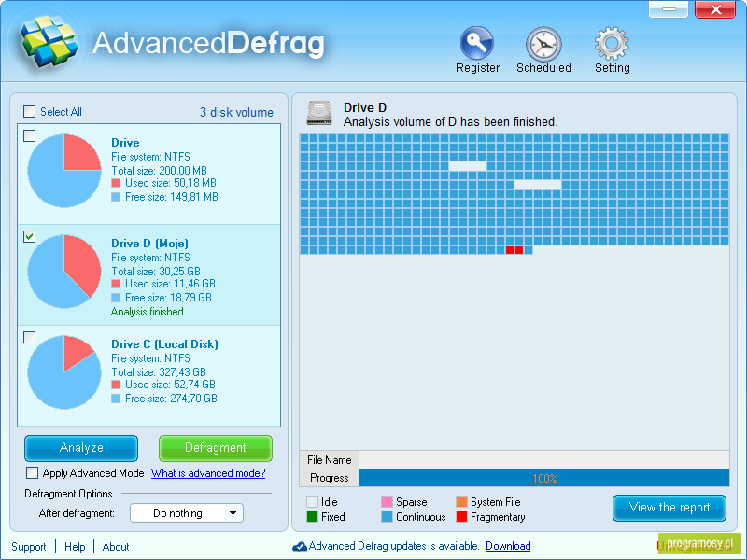Click the AdvancedDefrag cube logo
Screen dimensions: 747x560
click(x=49, y=41)
